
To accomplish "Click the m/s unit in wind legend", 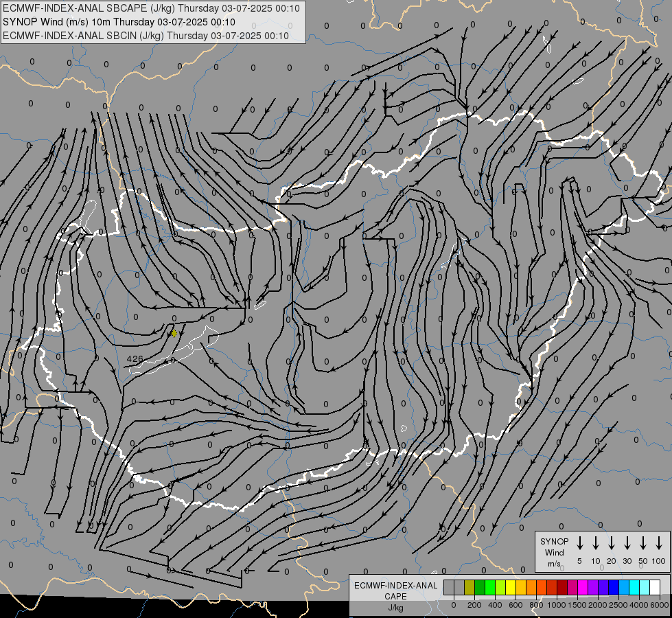I will (554, 564).
